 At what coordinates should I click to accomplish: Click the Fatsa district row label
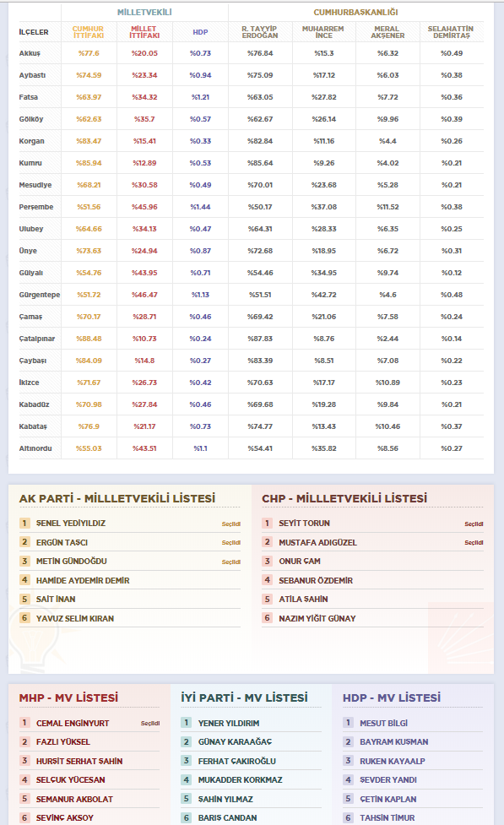pyautogui.click(x=29, y=97)
